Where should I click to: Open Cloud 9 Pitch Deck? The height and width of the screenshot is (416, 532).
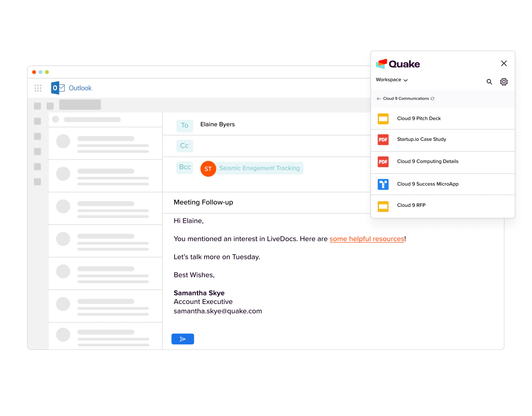click(443, 118)
